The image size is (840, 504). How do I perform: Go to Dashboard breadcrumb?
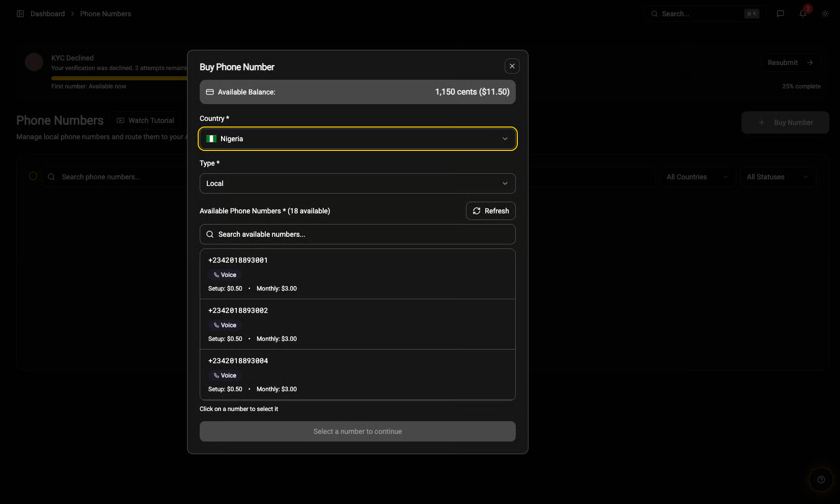pos(47,14)
